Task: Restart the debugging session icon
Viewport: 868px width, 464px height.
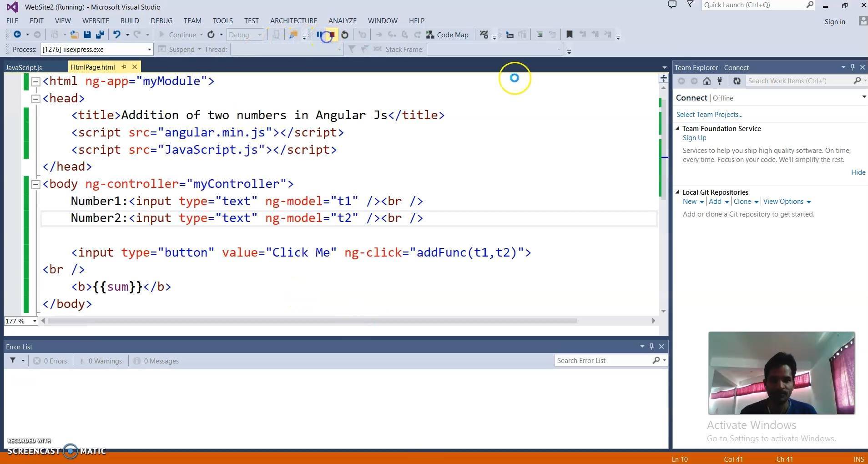Action: 345,35
